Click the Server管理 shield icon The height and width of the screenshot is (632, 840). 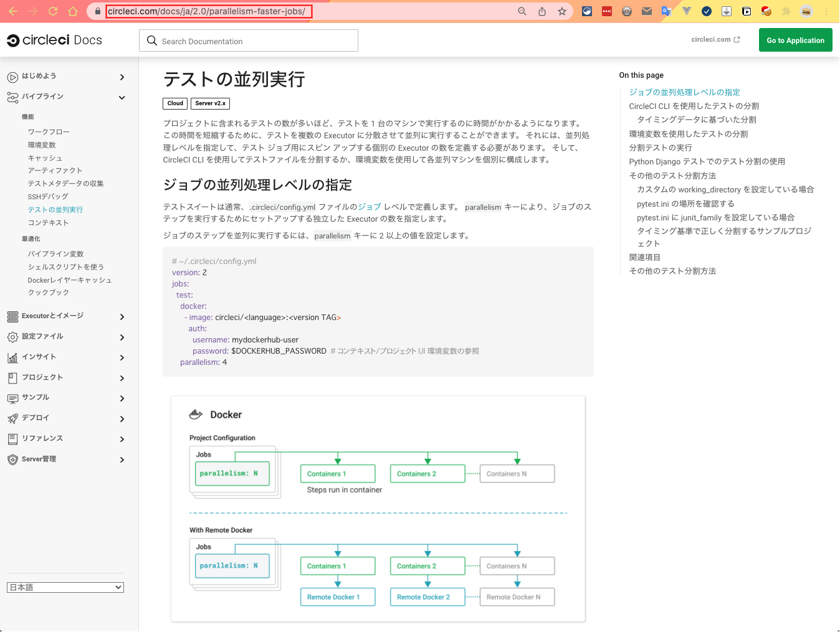[x=12, y=460]
